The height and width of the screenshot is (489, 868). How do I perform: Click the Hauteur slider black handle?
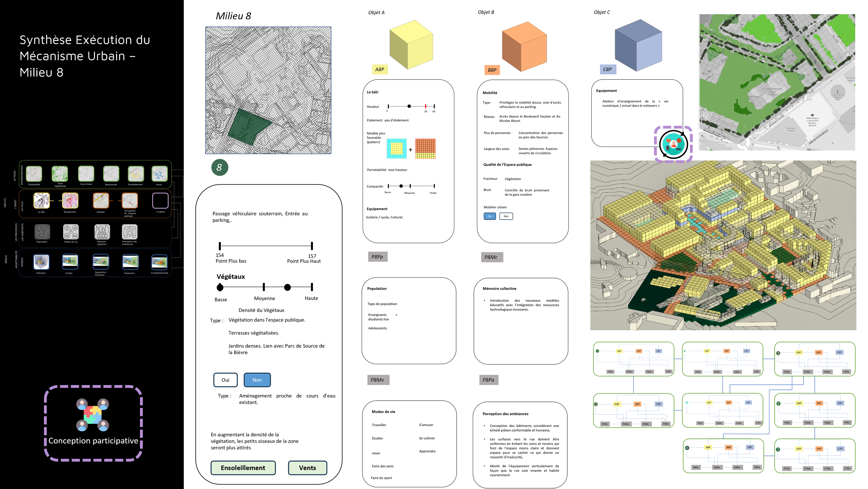coord(409,106)
